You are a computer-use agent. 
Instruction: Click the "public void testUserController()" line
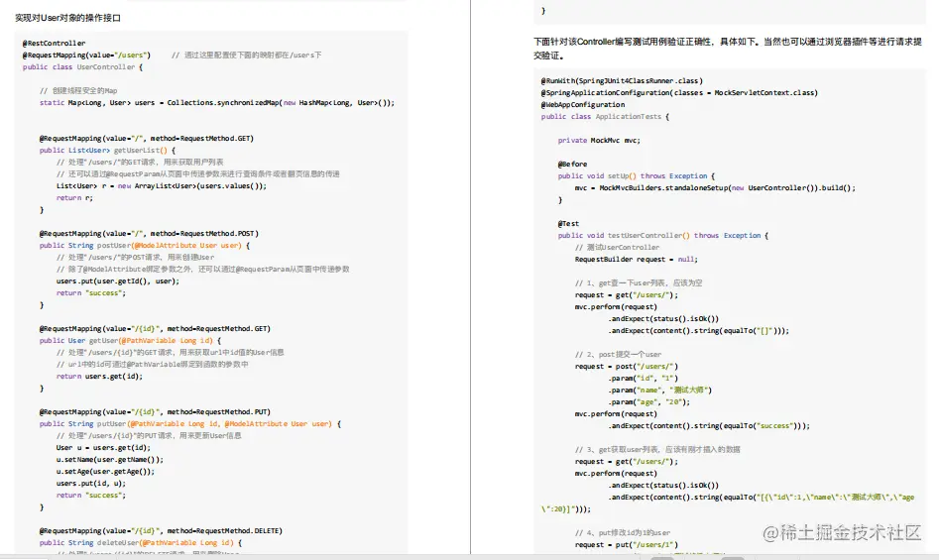click(x=663, y=235)
